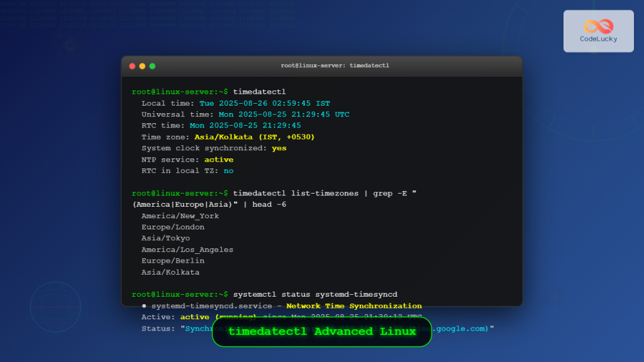The width and height of the screenshot is (644, 362).
Task: Click the red traffic light window control
Action: coord(132,65)
